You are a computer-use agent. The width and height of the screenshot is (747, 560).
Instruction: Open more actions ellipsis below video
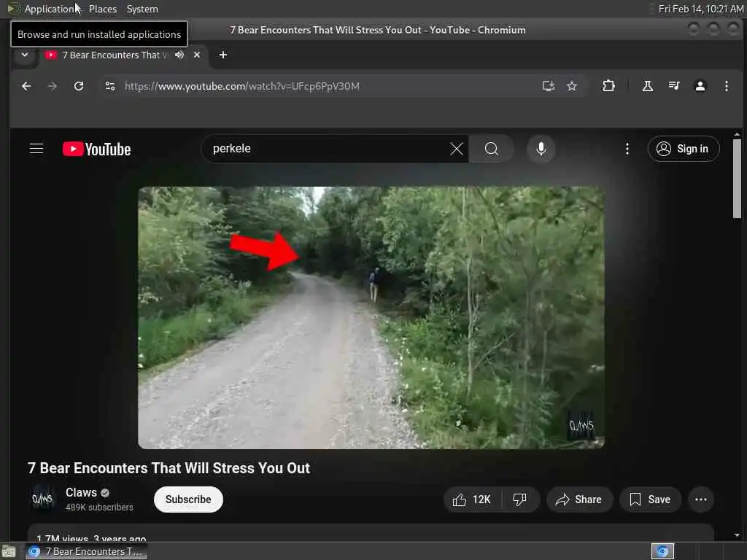coord(701,499)
